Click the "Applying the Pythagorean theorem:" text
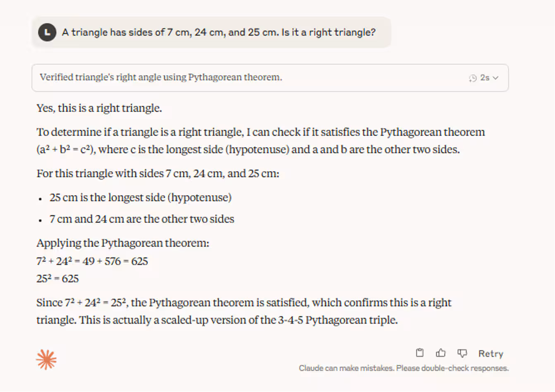 pyautogui.click(x=123, y=243)
